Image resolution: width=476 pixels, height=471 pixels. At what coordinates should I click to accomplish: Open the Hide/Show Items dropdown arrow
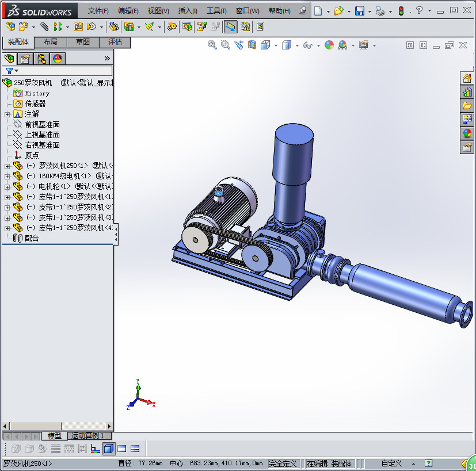(x=318, y=45)
